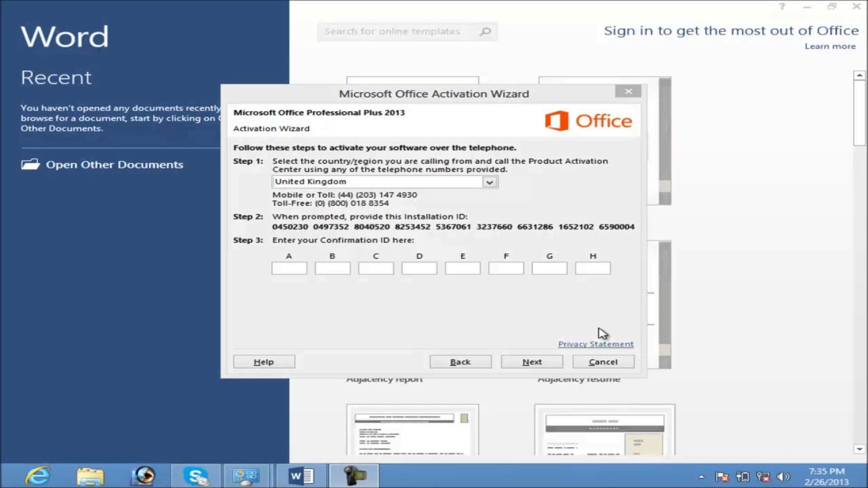The image size is (868, 488).
Task: Switch to Word via taskbar icon
Action: click(300, 476)
